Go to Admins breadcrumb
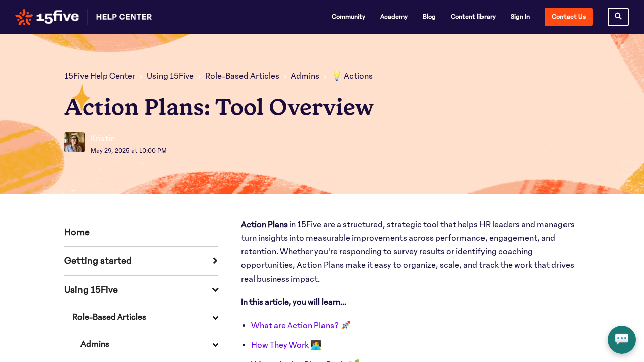 click(x=305, y=76)
